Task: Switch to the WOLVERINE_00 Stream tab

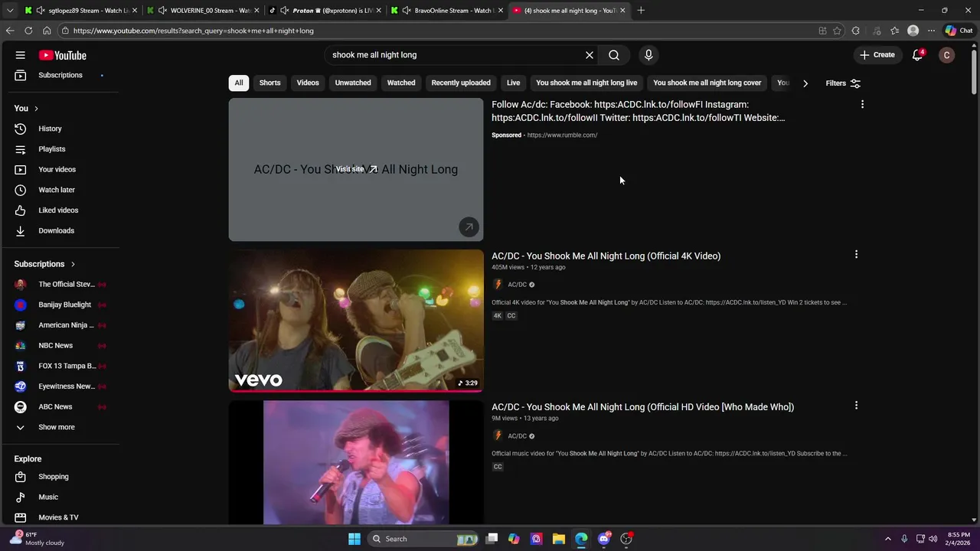Action: click(x=203, y=11)
